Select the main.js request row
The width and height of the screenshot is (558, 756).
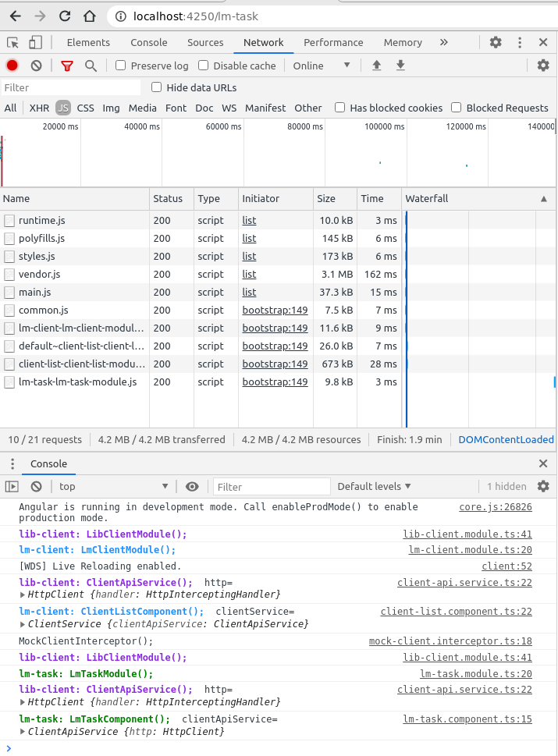coord(201,292)
